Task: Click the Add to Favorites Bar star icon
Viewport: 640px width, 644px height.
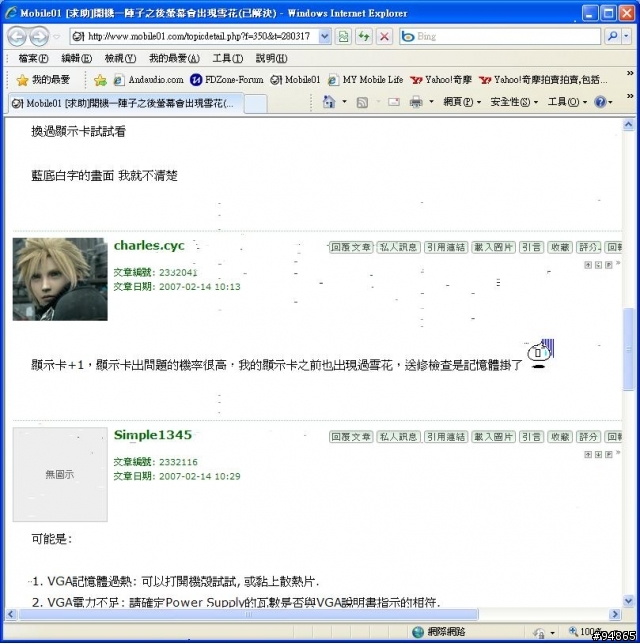Action: coord(100,80)
